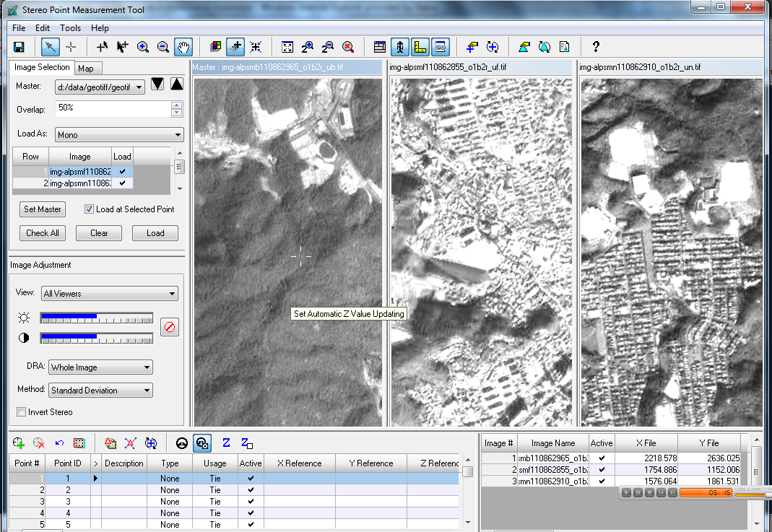The width and height of the screenshot is (772, 532).
Task: Click the delete point icon with red X
Action: [39, 443]
